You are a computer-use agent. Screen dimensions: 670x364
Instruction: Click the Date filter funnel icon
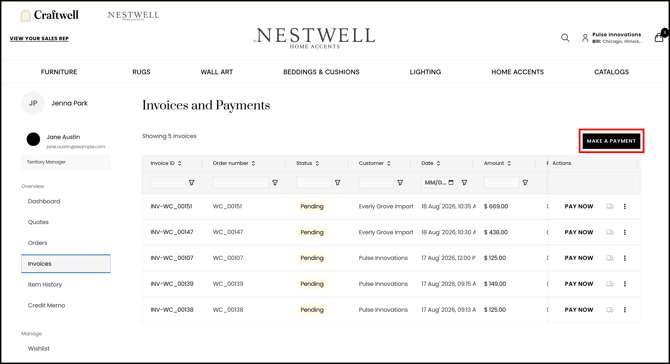coord(464,183)
